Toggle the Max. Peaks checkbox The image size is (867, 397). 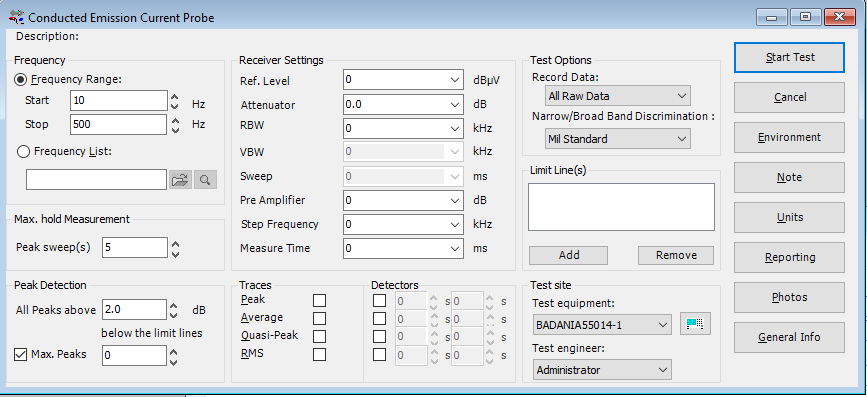[20, 354]
